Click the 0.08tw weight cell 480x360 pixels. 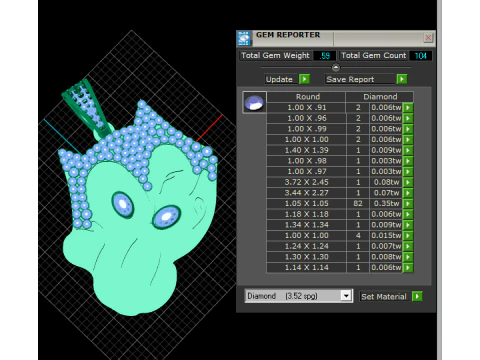(x=386, y=182)
